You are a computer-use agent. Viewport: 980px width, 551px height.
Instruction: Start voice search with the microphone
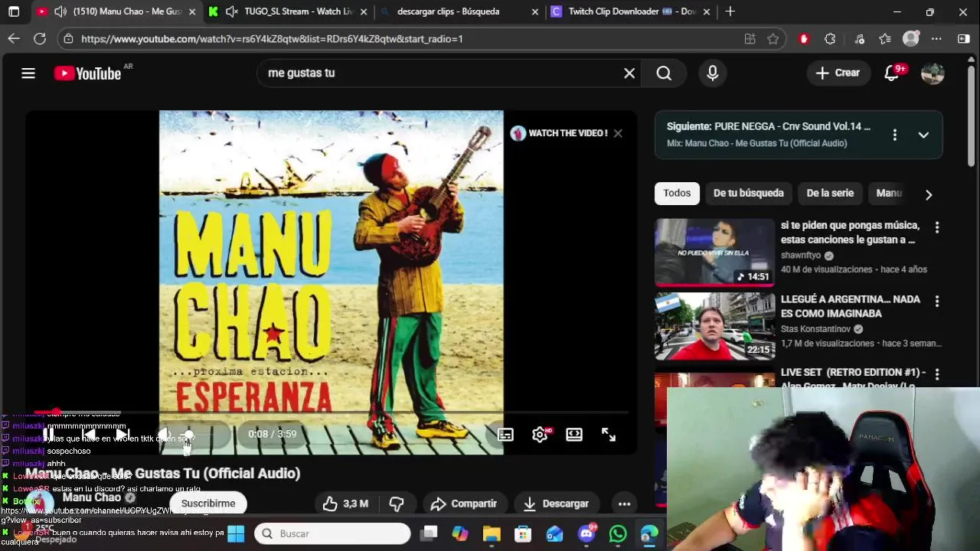coord(713,73)
